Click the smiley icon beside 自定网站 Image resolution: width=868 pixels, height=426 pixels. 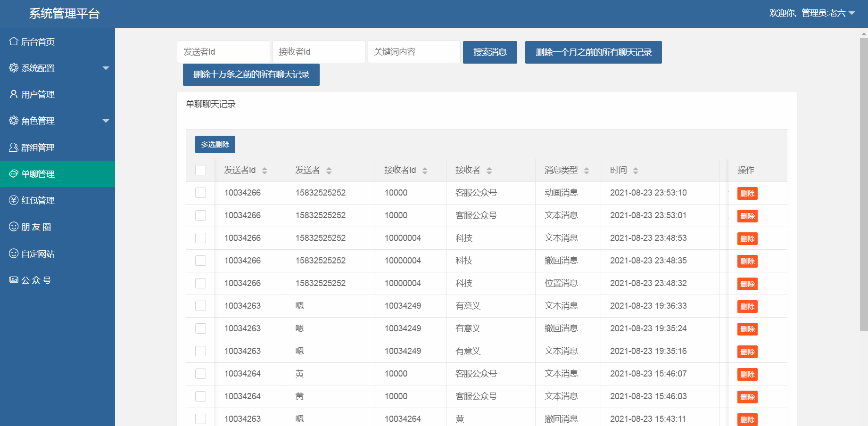14,254
